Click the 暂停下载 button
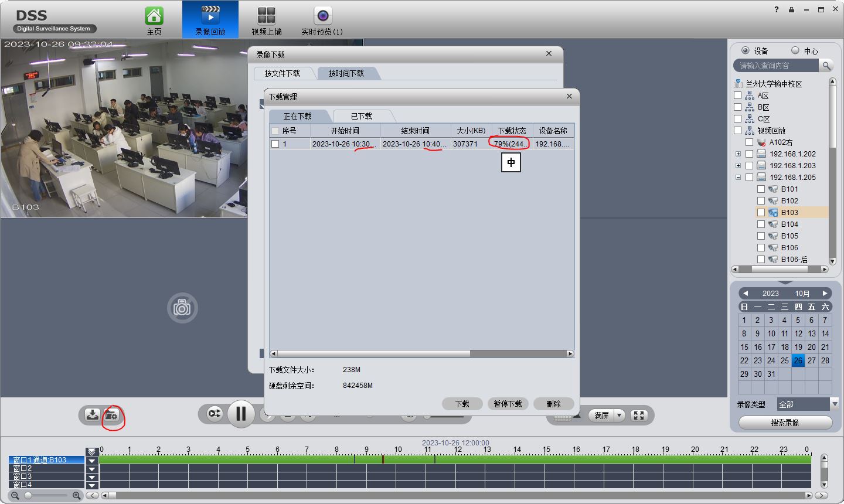Image resolution: width=844 pixels, height=504 pixels. coord(508,404)
